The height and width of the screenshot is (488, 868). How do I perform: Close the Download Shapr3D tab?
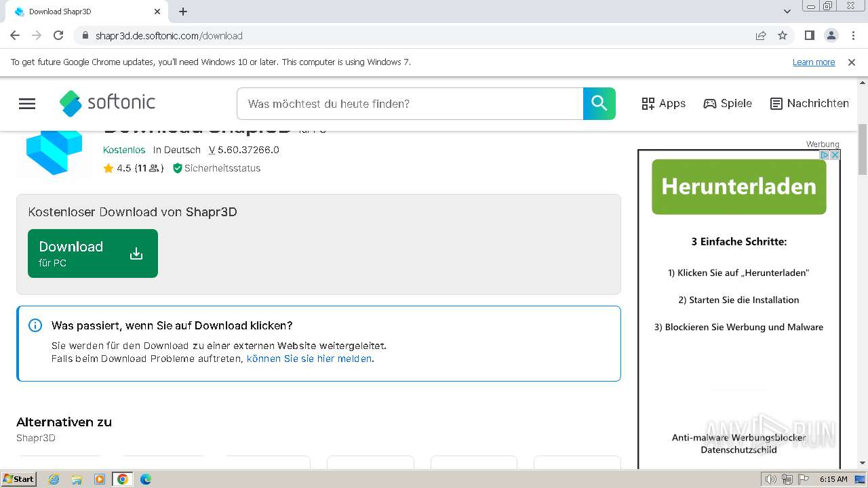pos(157,12)
